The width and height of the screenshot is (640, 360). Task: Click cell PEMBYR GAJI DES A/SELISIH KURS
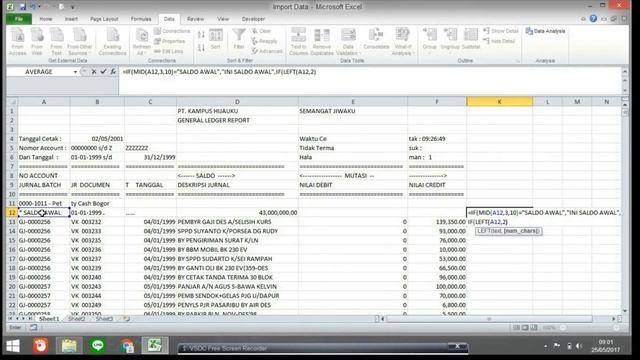pyautogui.click(x=238, y=222)
